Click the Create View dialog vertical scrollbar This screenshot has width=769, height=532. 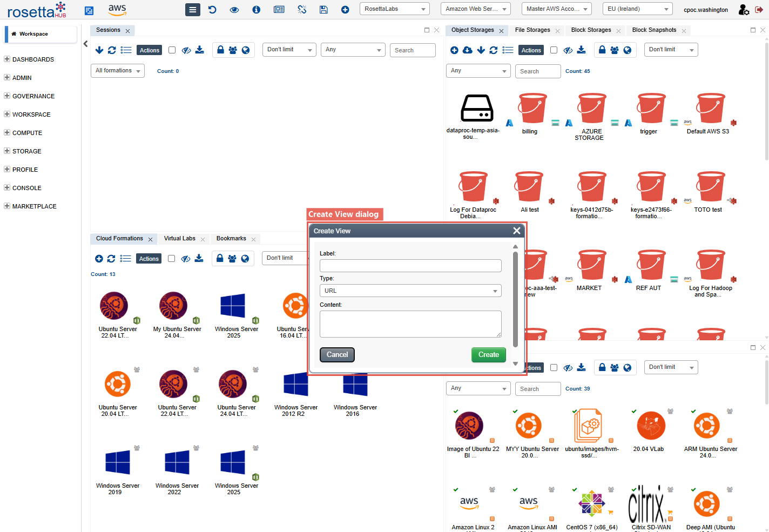[x=515, y=299]
